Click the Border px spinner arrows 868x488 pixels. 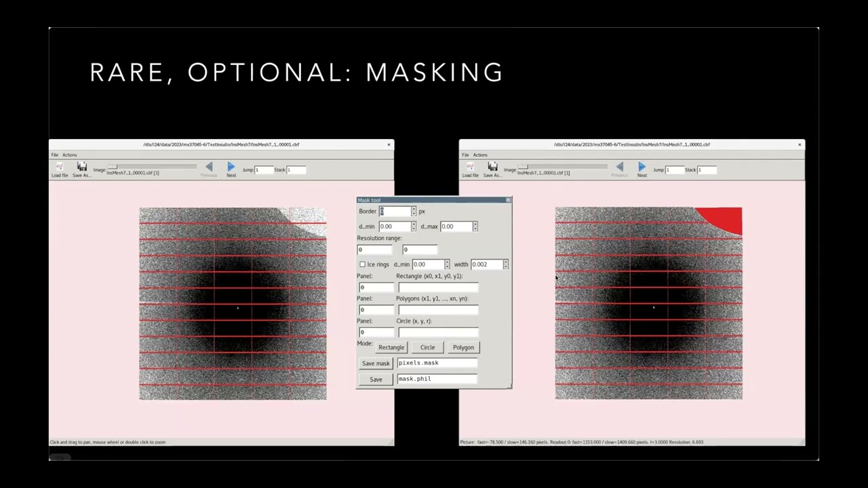414,211
